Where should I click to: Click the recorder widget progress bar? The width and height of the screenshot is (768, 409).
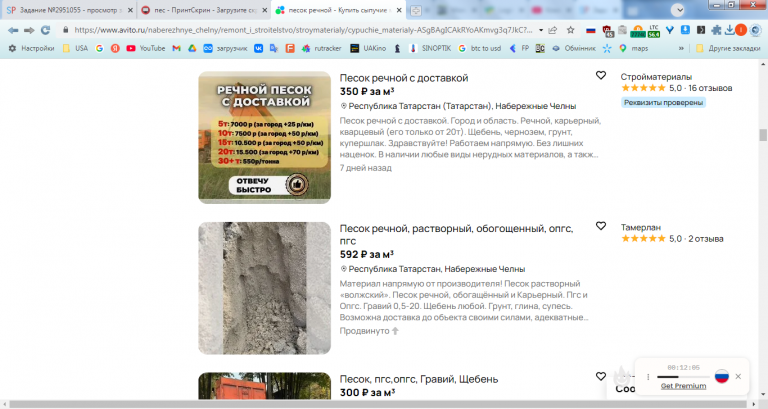point(683,377)
